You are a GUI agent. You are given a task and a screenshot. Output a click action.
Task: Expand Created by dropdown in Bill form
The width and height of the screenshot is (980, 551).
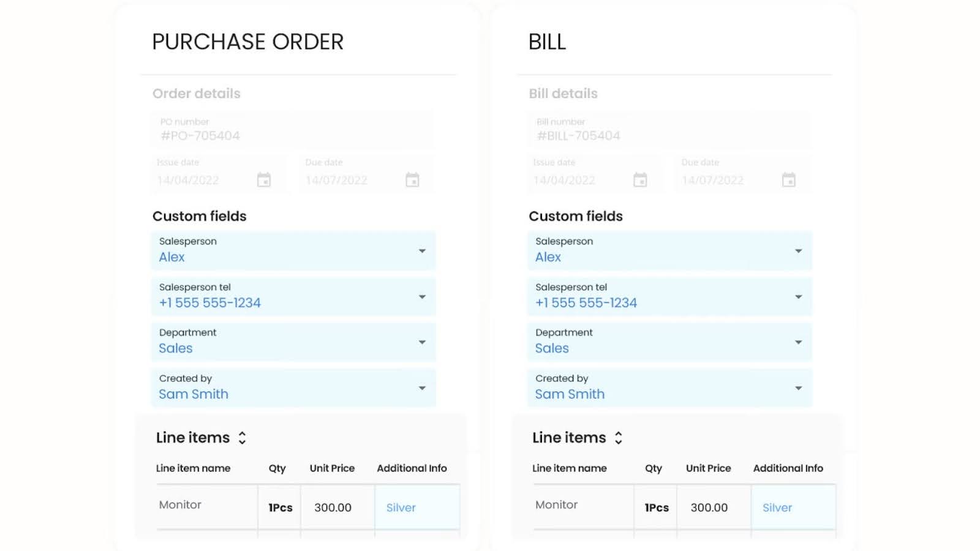pyautogui.click(x=798, y=388)
